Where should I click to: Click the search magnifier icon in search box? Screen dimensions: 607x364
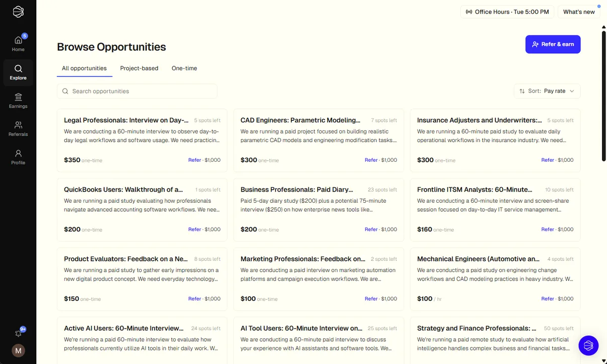65,92
